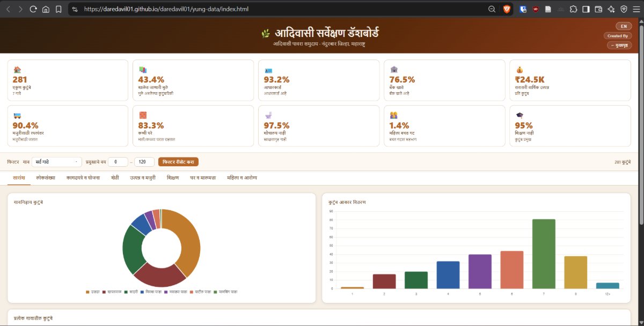Toggle the blue निम्बा पाडा legend swatch
The height and width of the screenshot is (326, 644).
pyautogui.click(x=143, y=292)
